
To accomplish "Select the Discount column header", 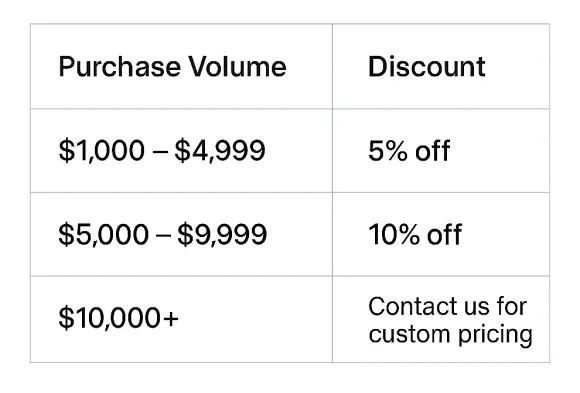I will click(x=426, y=67).
